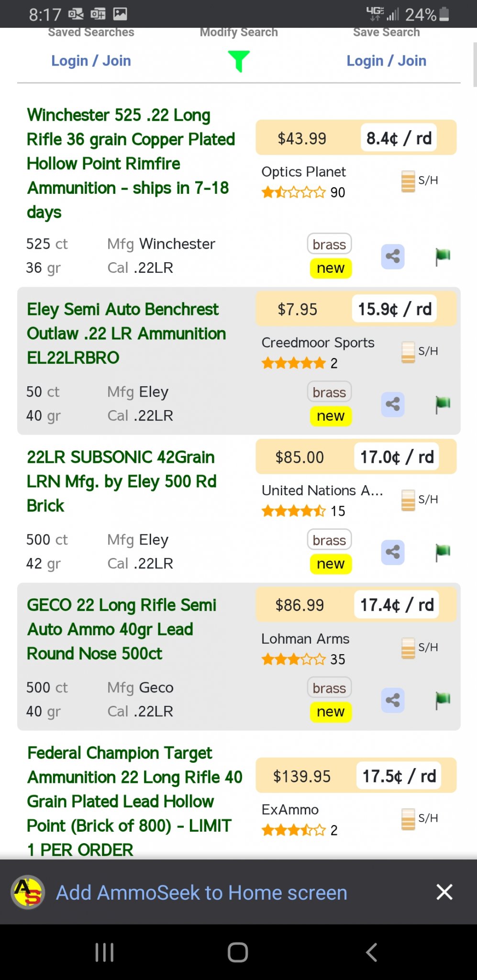Click the $7.95 Creedmoor Sports price box
Viewport: 477px width, 980px height.
tap(356, 309)
